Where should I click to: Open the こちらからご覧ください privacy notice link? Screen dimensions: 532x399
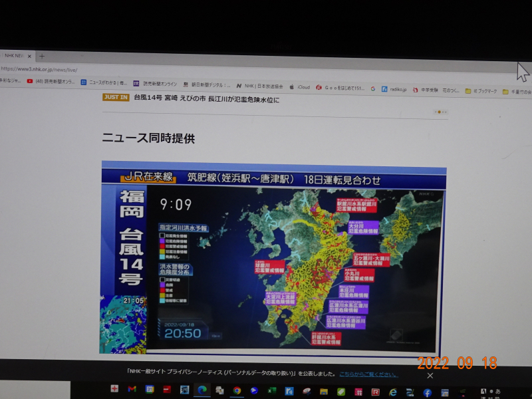coord(368,374)
